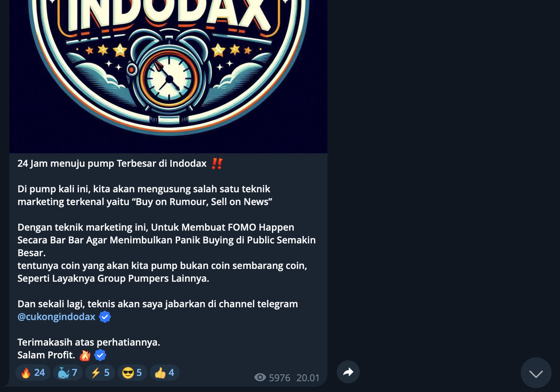Image resolution: width=560 pixels, height=392 pixels.
Task: Toggle the lightning bolt reaction showing 5
Action: [x=100, y=373]
